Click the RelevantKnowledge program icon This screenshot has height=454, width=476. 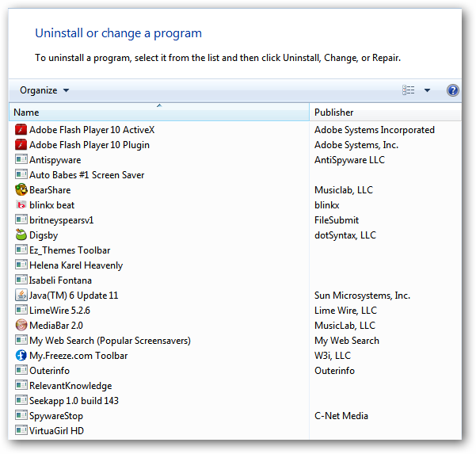pos(21,385)
